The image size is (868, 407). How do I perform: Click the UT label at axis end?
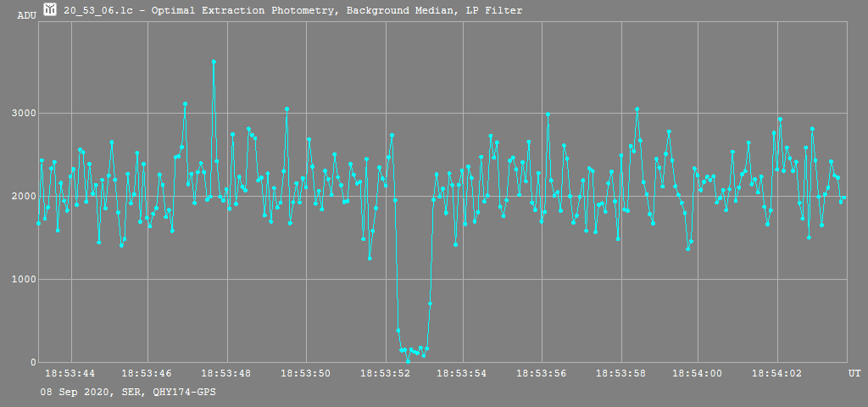point(854,372)
